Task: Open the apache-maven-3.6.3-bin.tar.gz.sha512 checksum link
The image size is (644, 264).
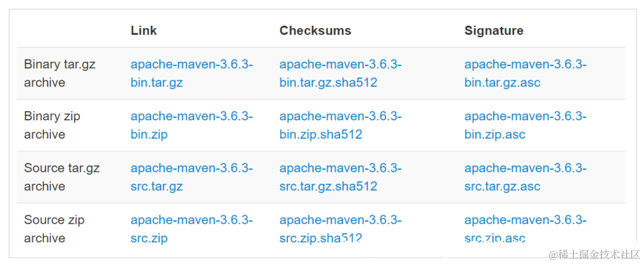Action: (341, 74)
